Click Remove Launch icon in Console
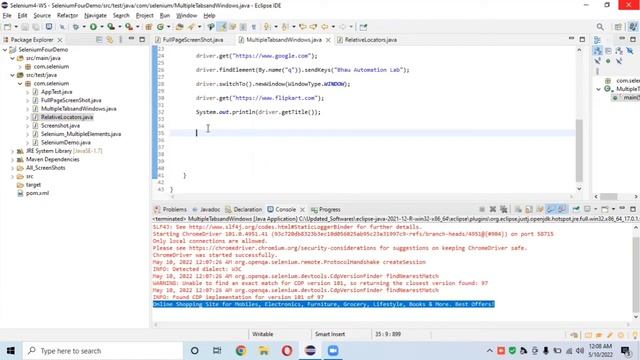This screenshot has width=640, height=360. 493,209
